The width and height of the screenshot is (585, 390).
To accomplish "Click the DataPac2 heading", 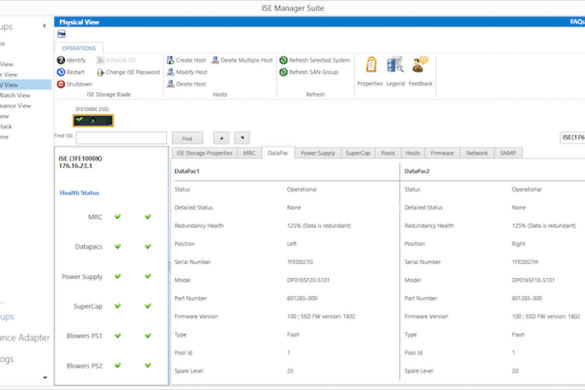I will point(417,171).
